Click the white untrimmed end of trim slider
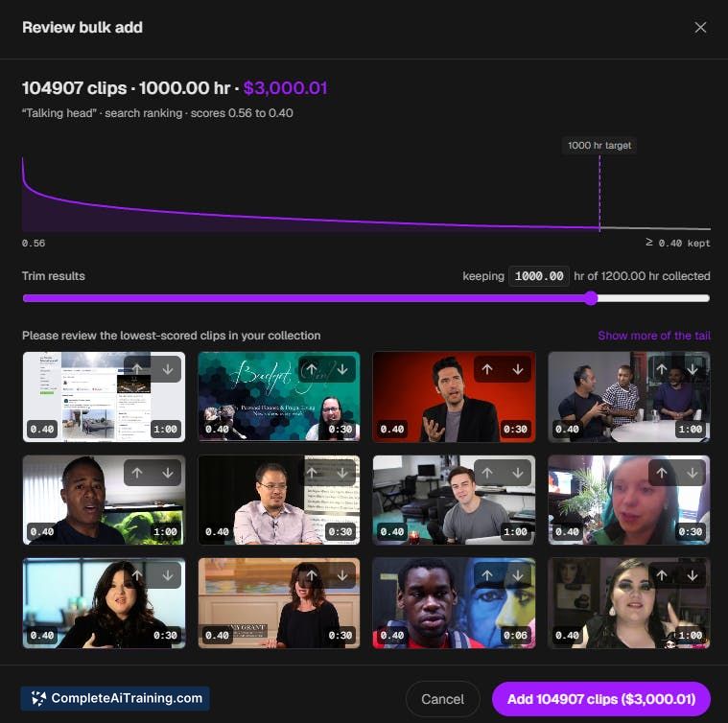 [653, 298]
